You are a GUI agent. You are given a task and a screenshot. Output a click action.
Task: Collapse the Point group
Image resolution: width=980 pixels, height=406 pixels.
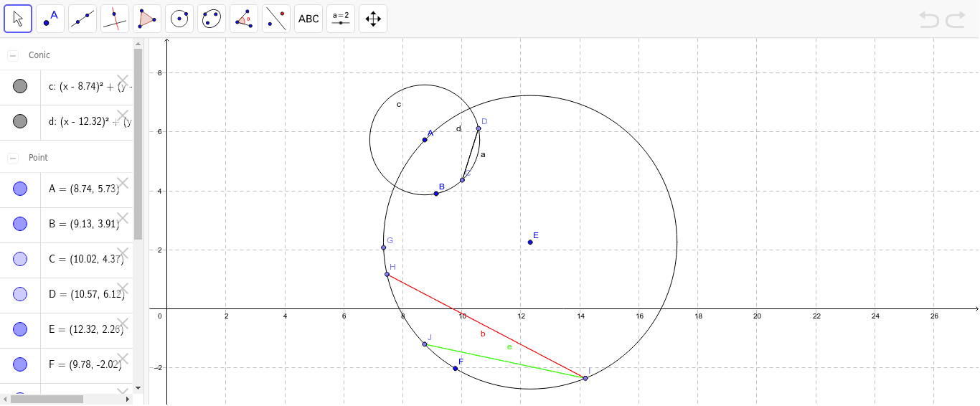pyautogui.click(x=13, y=158)
